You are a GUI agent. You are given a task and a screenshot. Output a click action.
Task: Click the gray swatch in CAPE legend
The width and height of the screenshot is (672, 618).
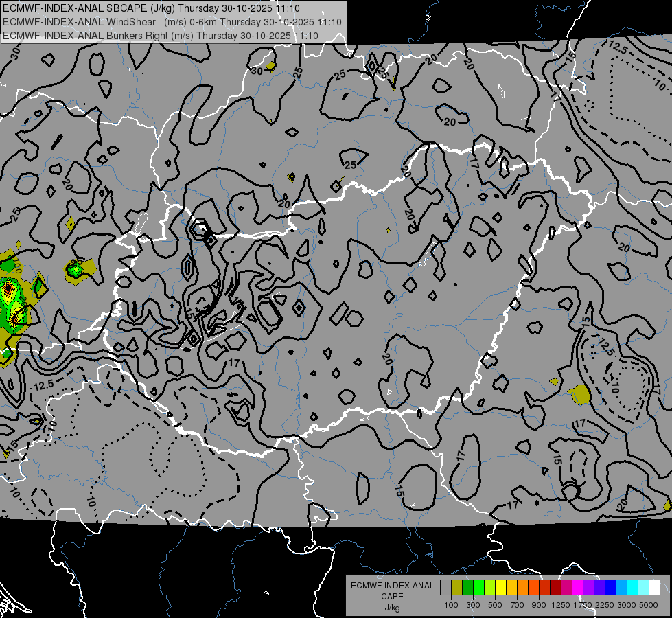tap(445, 587)
